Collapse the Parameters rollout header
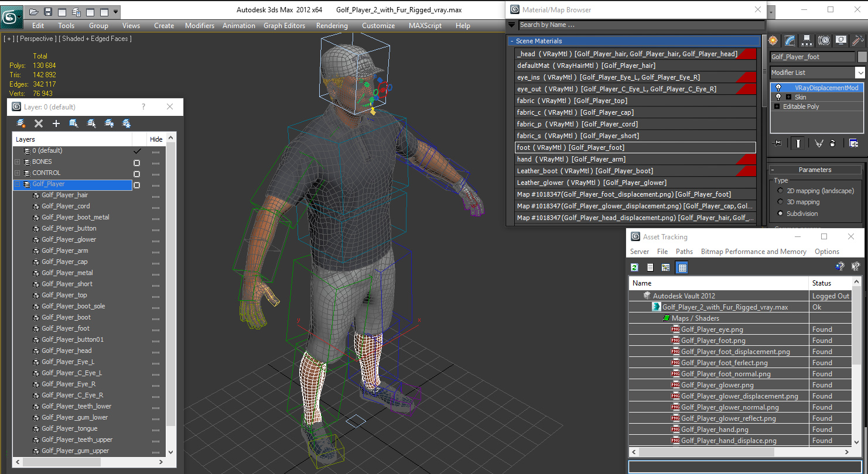 click(815, 170)
